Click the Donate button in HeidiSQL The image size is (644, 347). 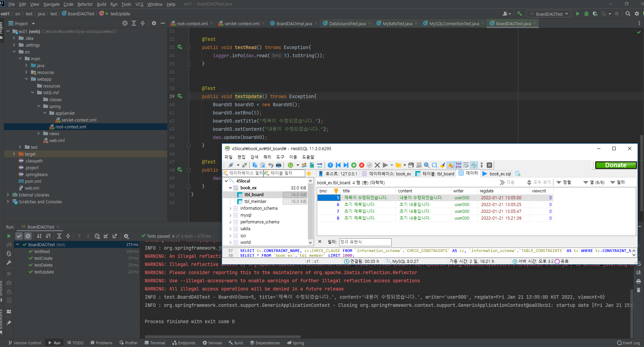click(616, 165)
